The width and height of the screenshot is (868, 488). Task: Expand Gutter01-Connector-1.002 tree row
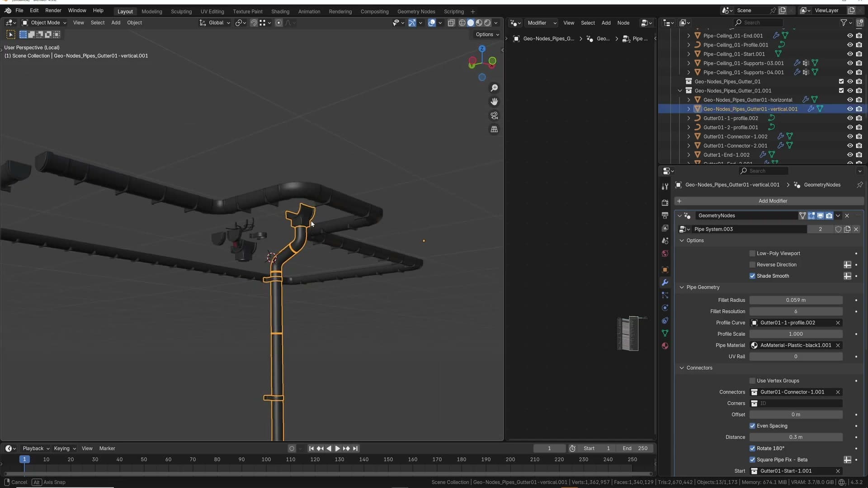(x=689, y=136)
